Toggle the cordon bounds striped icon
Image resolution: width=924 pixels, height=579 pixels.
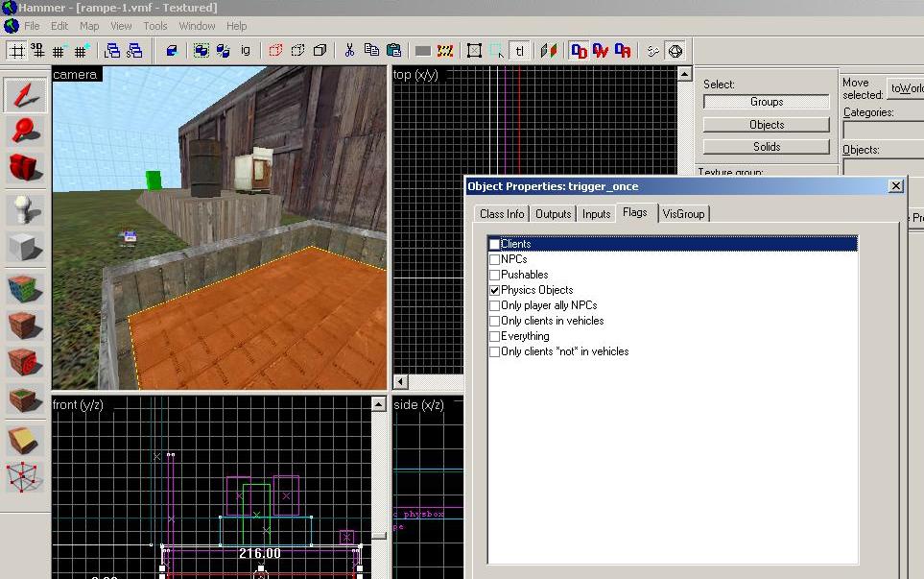tap(445, 51)
